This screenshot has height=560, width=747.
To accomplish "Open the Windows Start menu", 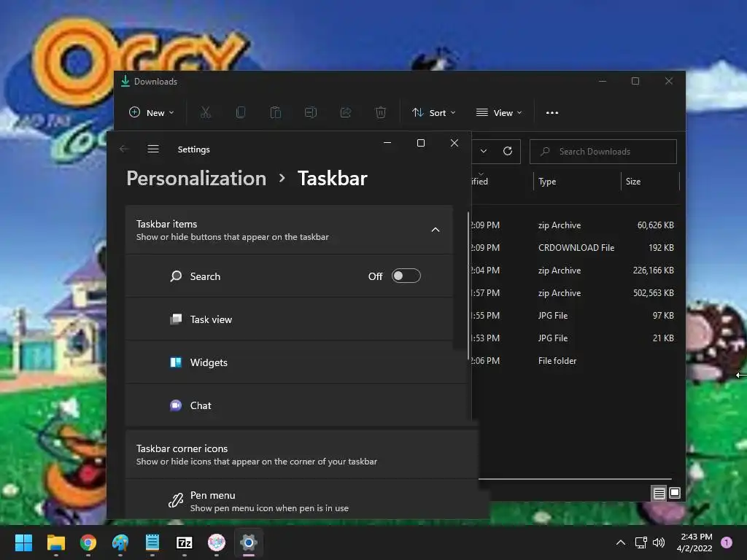I will [x=23, y=542].
